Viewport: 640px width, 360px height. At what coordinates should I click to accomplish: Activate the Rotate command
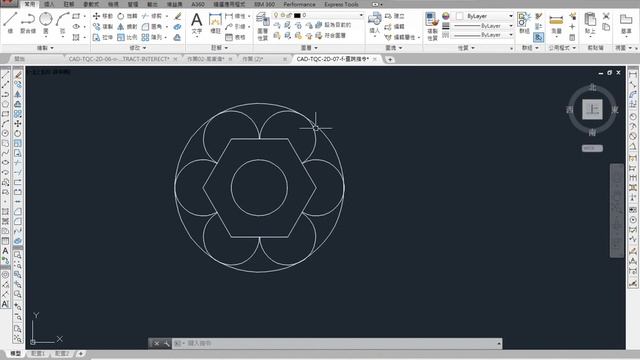click(x=127, y=16)
